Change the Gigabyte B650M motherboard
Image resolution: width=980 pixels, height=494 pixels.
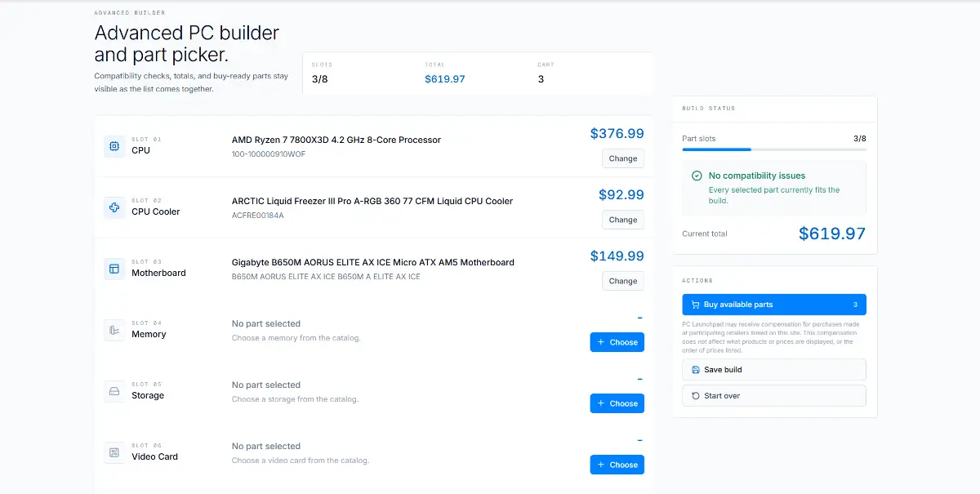(623, 281)
